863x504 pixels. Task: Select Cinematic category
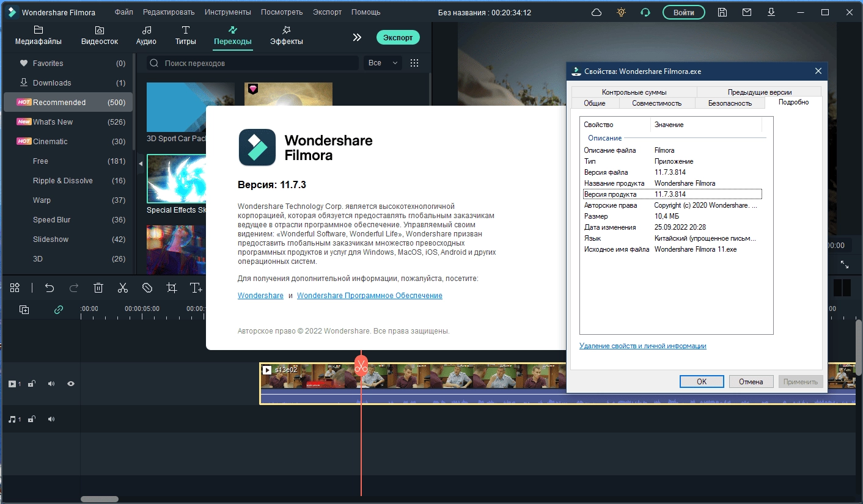point(68,141)
